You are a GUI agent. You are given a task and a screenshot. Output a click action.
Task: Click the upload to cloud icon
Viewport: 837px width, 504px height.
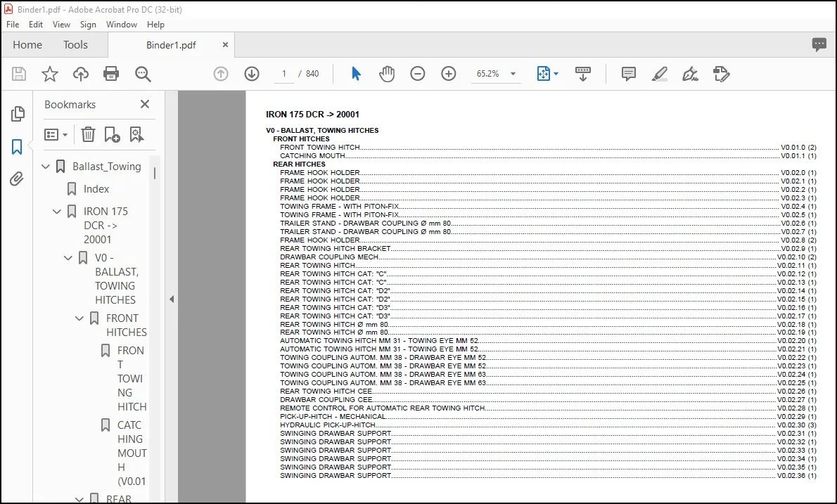[81, 74]
